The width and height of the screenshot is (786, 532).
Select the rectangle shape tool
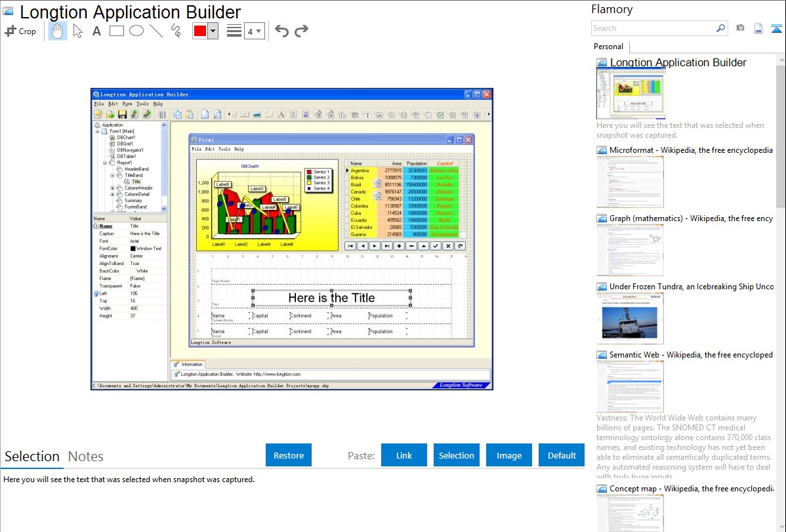(x=116, y=31)
